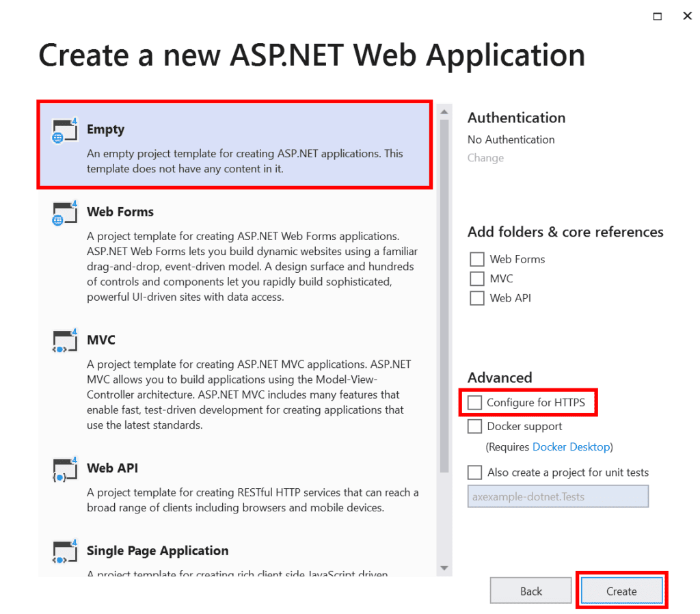Tick the MVC core references checkbox
This screenshot has height=614, width=700.
[x=476, y=279]
